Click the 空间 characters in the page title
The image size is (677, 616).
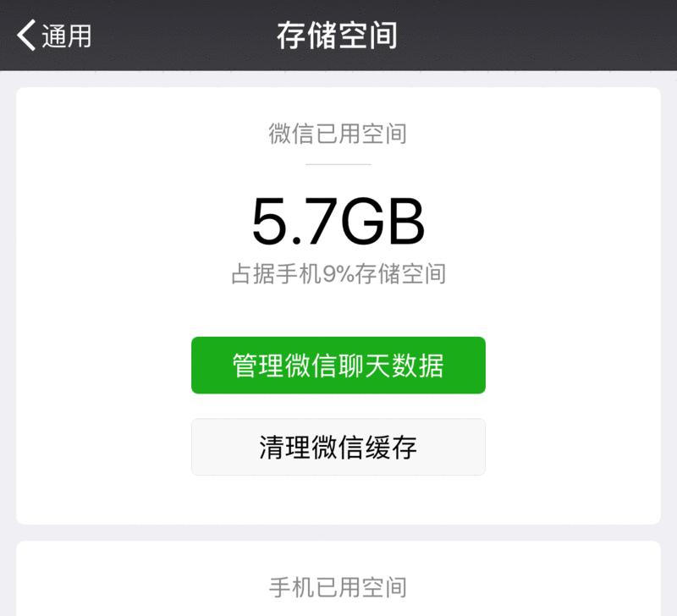pyautogui.click(x=367, y=36)
